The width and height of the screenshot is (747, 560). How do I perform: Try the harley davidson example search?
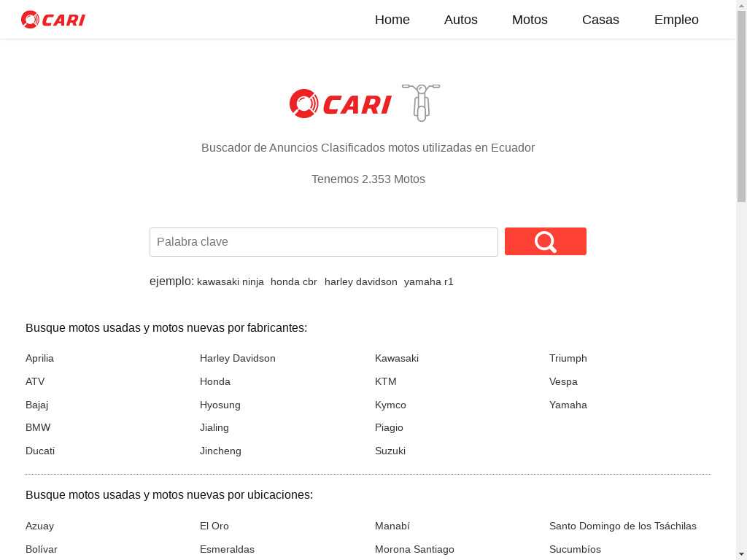[x=360, y=282]
